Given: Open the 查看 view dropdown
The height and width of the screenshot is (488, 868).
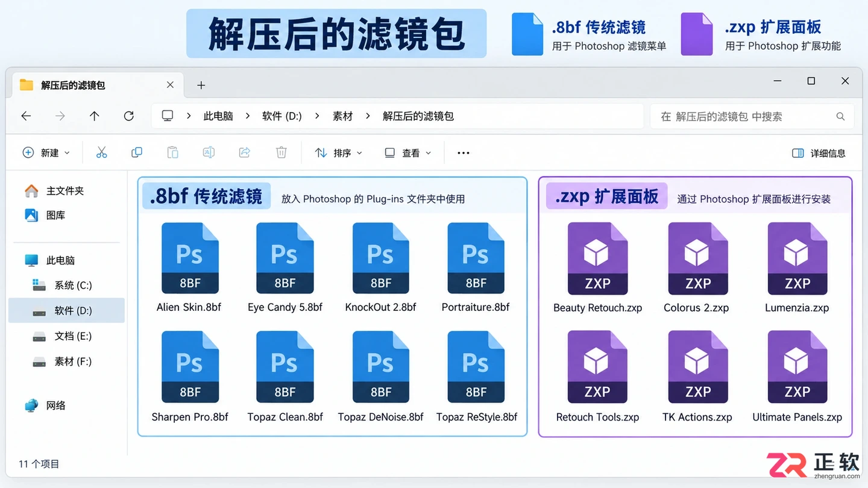Looking at the screenshot, I should coord(408,153).
